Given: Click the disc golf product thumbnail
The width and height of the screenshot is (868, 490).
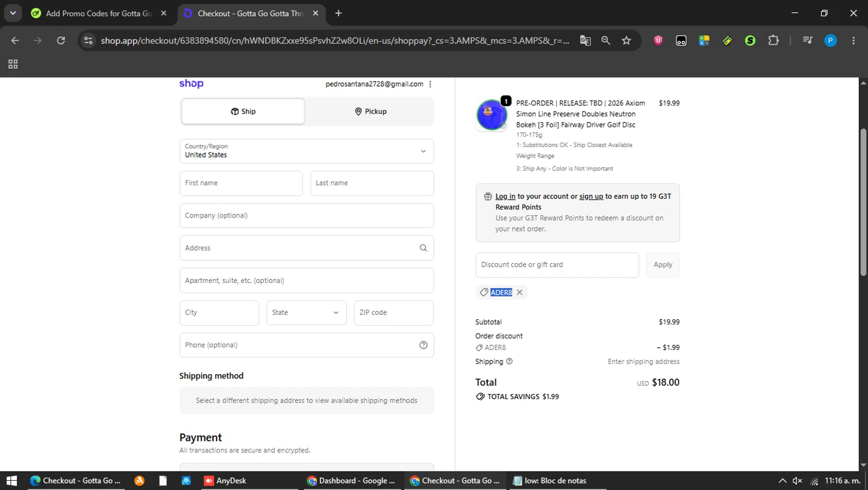Looking at the screenshot, I should coord(492,115).
